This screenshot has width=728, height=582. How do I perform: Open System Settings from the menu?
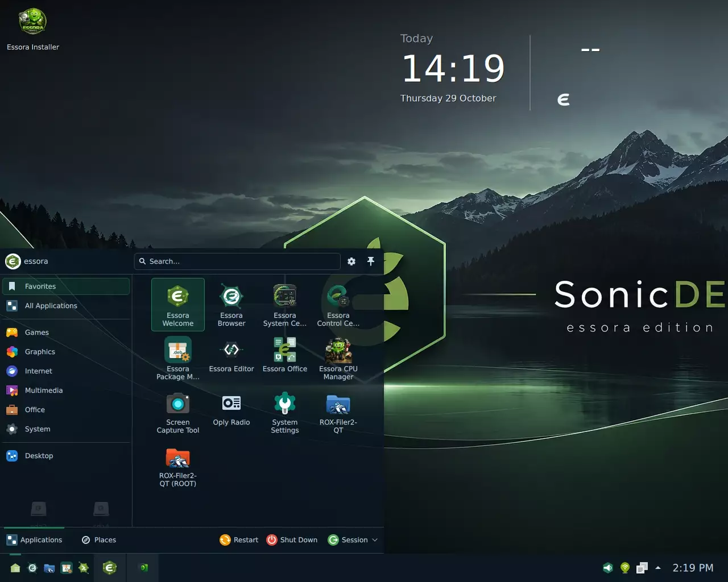(285, 411)
